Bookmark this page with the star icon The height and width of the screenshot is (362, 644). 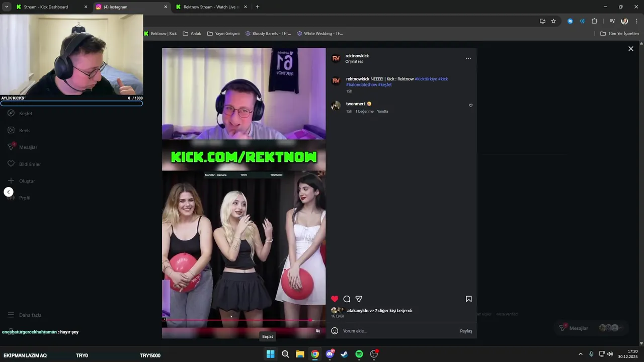pyautogui.click(x=553, y=21)
